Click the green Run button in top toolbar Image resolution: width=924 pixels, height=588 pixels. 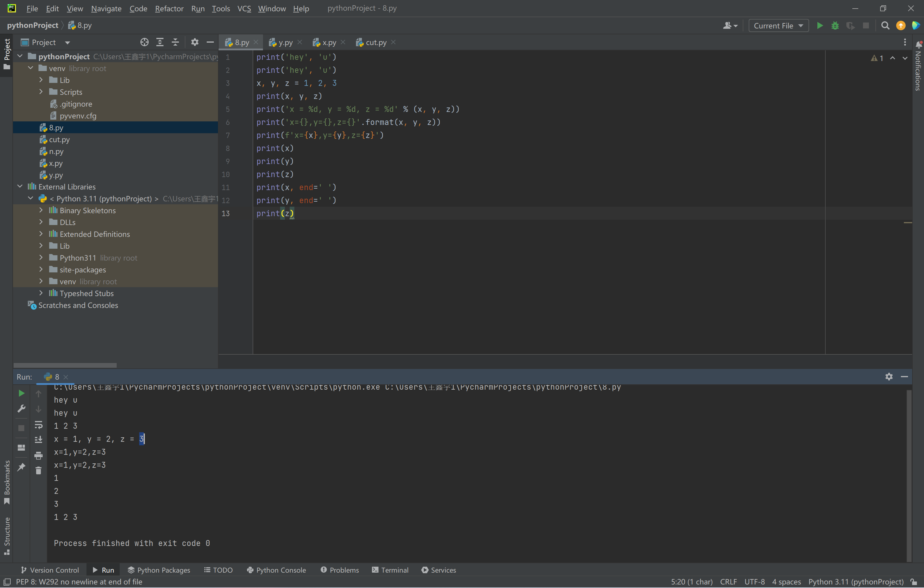tap(820, 26)
